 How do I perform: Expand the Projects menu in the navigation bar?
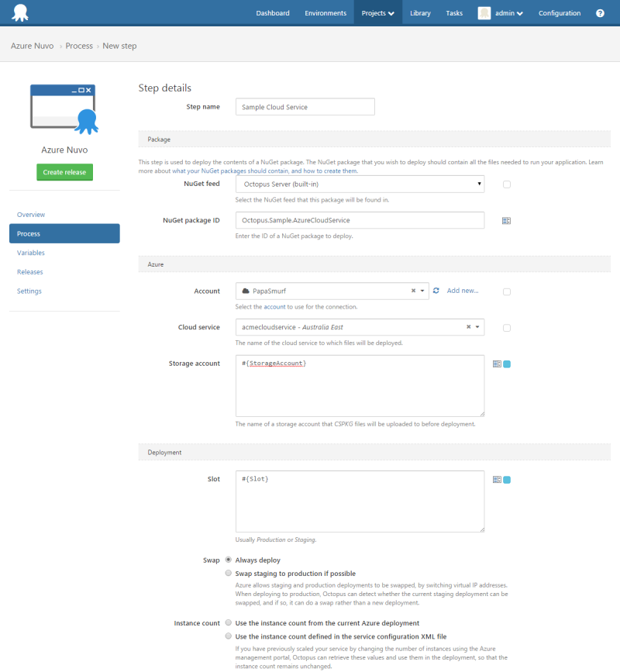coord(377,12)
